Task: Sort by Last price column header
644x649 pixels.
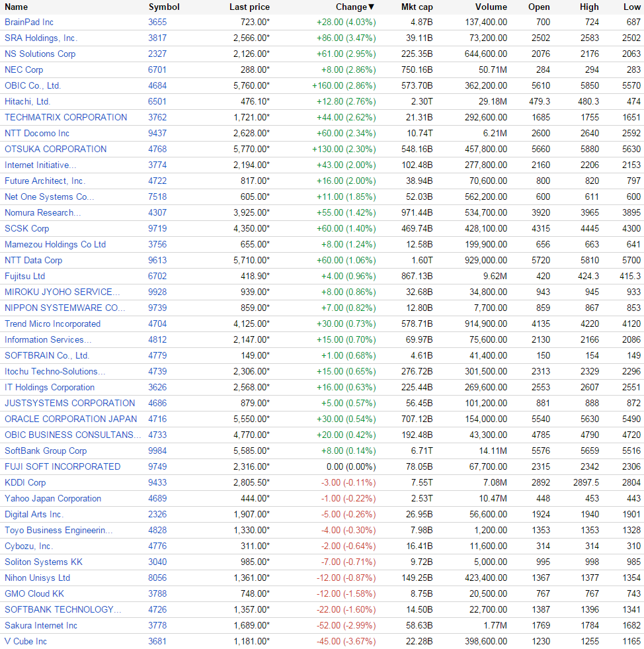Action: click(x=249, y=7)
